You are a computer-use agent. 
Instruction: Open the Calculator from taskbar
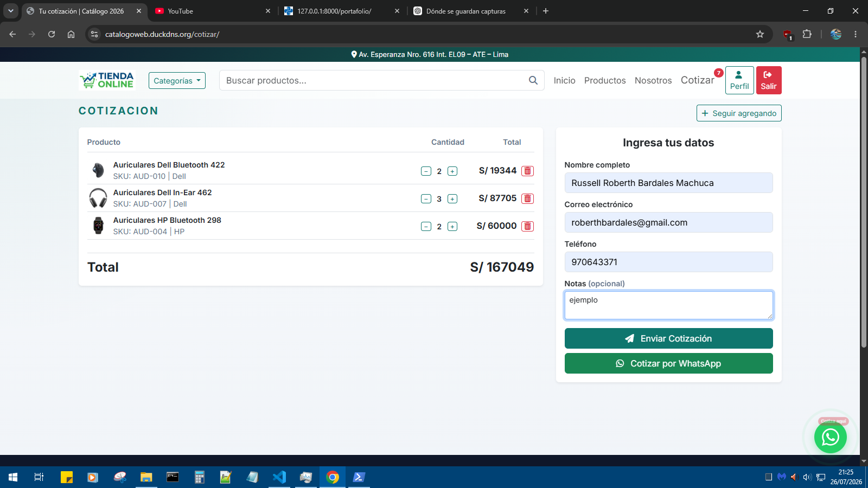pyautogui.click(x=199, y=477)
